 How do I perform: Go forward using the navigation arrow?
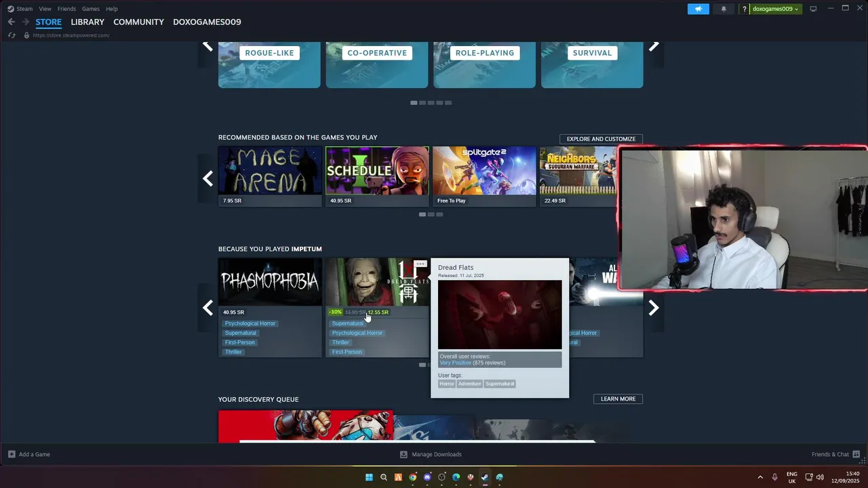click(25, 22)
